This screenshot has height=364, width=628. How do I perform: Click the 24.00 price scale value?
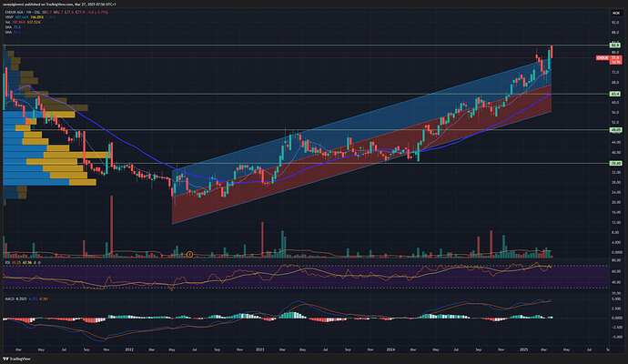[616, 192]
